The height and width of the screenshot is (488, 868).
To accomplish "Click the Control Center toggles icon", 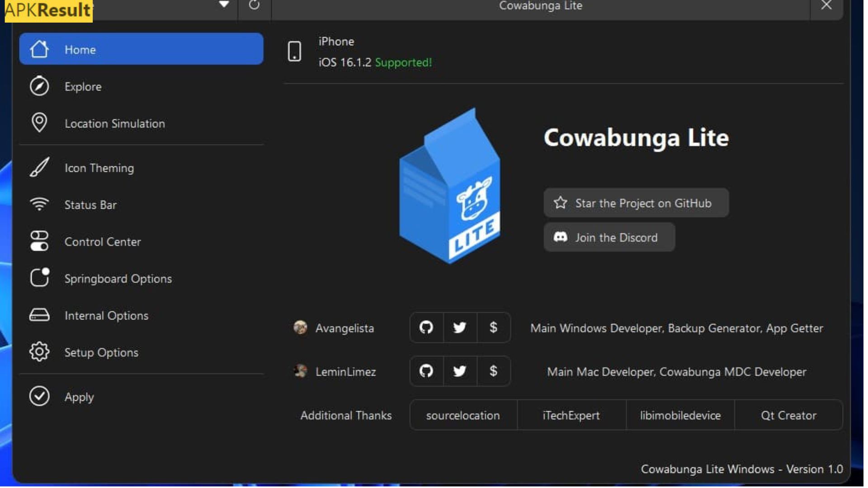I will pos(39,241).
